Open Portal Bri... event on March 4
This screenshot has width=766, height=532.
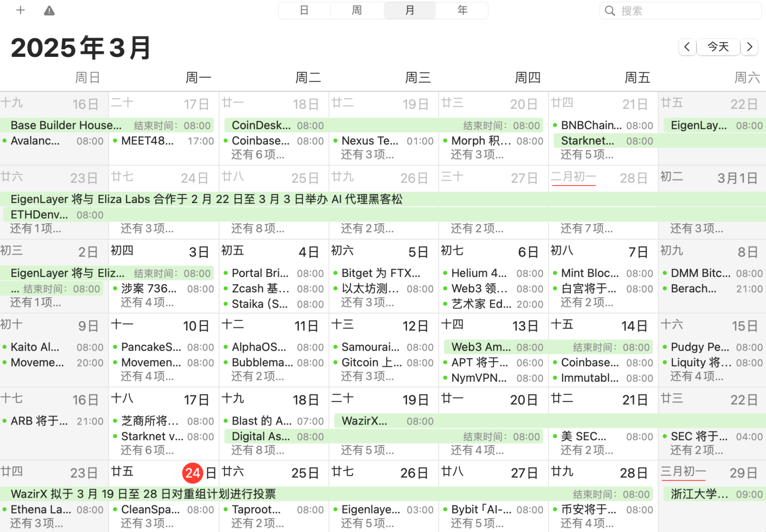tap(260, 273)
